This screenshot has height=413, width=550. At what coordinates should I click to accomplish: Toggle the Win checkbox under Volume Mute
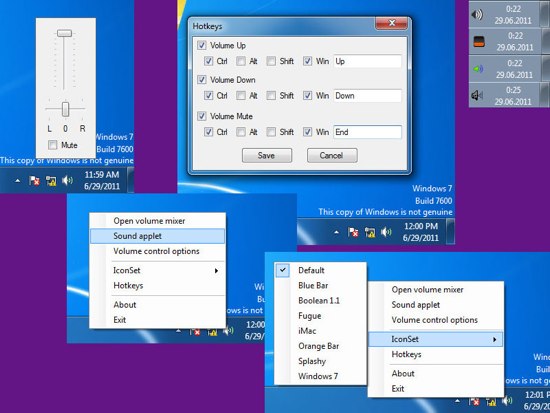[x=307, y=132]
